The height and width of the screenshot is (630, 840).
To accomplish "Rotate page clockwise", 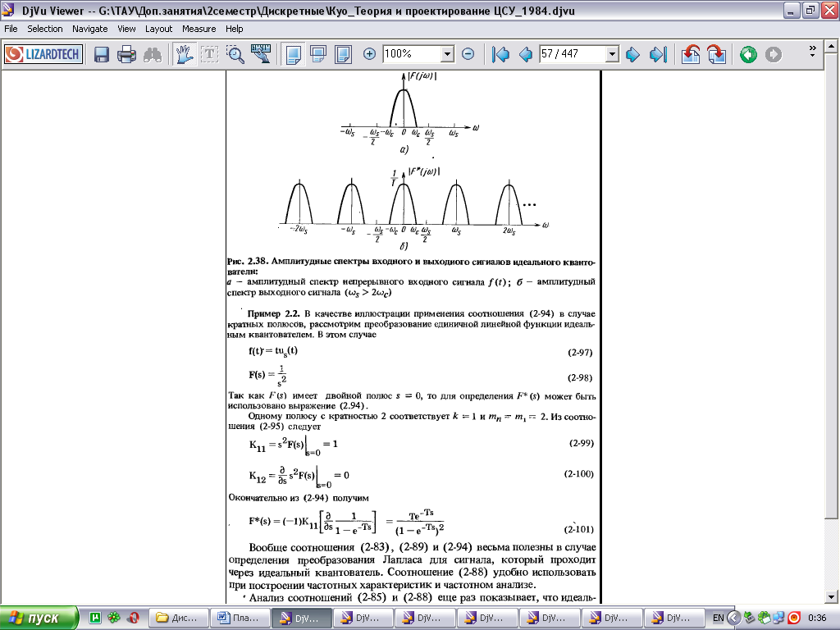I will click(x=716, y=54).
